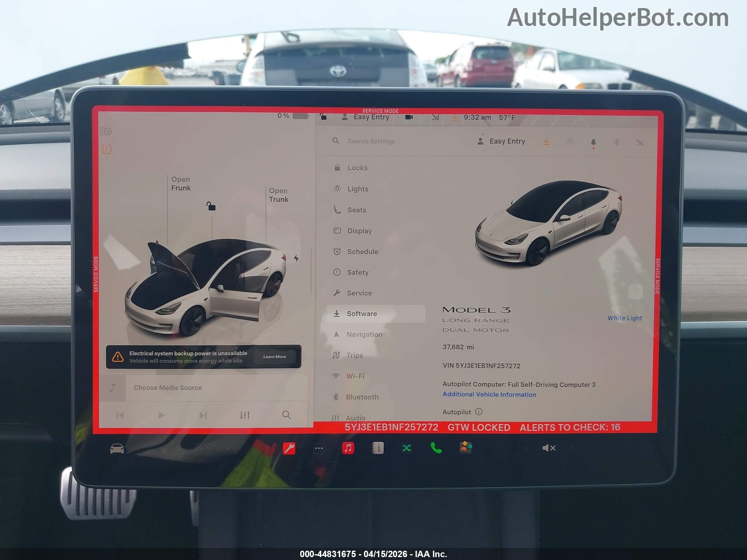
Task: Tap the lock icon in the top status bar
Action: (x=323, y=117)
